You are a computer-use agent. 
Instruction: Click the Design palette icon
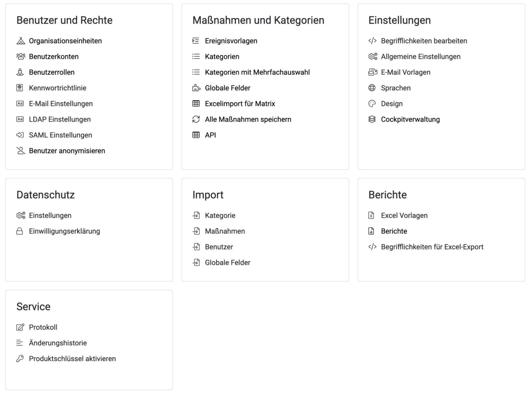click(372, 103)
